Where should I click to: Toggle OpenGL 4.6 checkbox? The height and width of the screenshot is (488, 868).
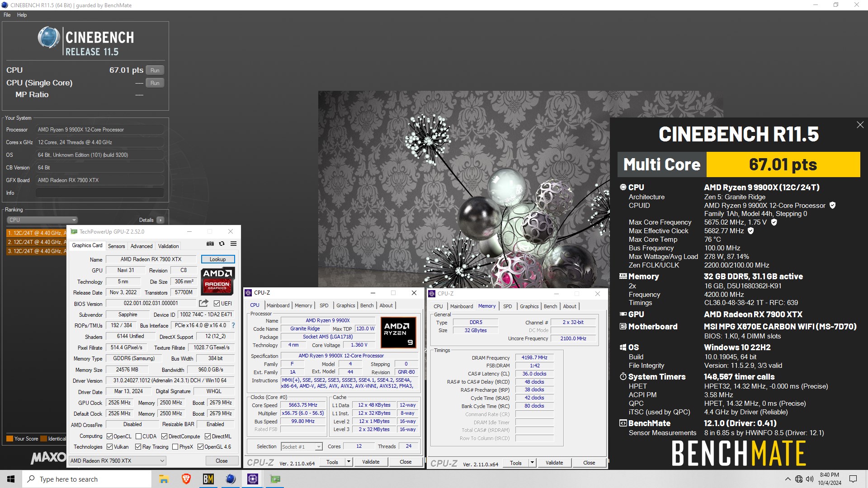click(200, 447)
